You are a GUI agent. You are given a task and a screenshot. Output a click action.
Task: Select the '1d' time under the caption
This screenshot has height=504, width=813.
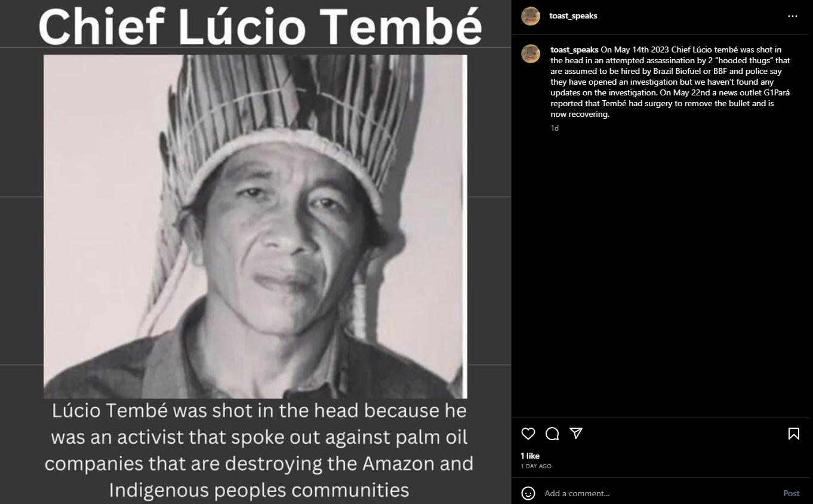555,128
